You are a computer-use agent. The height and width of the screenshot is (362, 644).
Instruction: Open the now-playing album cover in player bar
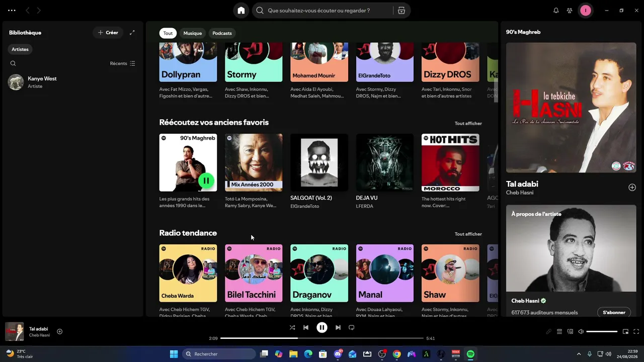coord(15,331)
